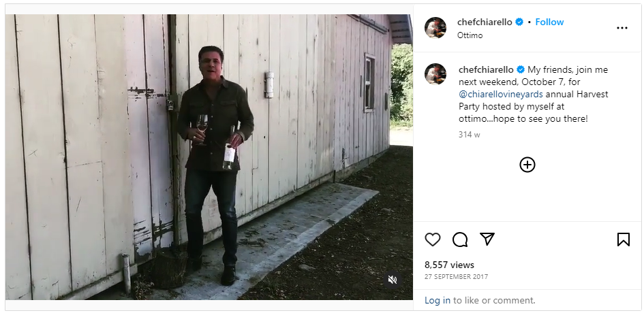The width and height of the screenshot is (644, 313).
Task: Open chefchiarello profile from caption username
Action: tap(486, 69)
